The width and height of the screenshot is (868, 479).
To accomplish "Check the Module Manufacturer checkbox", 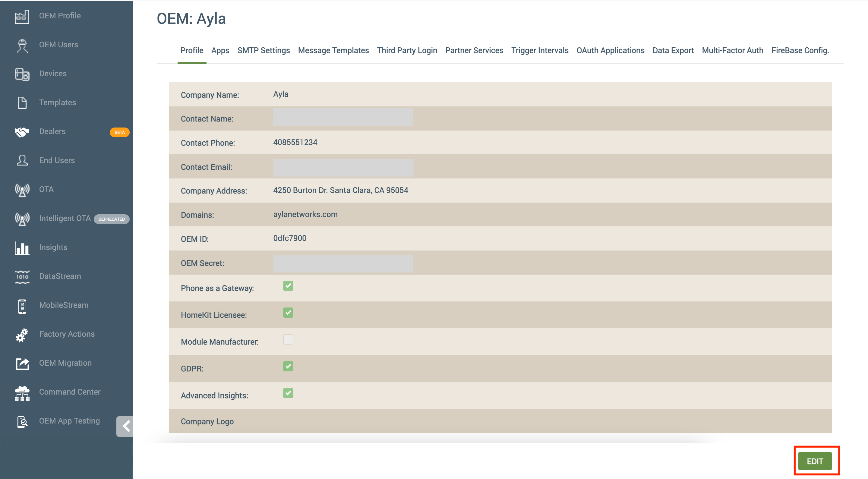I will (288, 339).
